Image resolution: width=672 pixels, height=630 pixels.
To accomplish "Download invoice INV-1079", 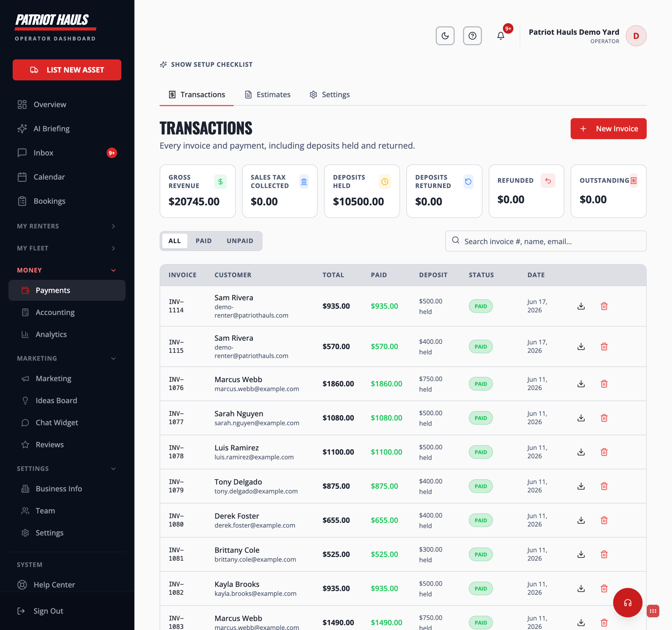I will pos(581,486).
